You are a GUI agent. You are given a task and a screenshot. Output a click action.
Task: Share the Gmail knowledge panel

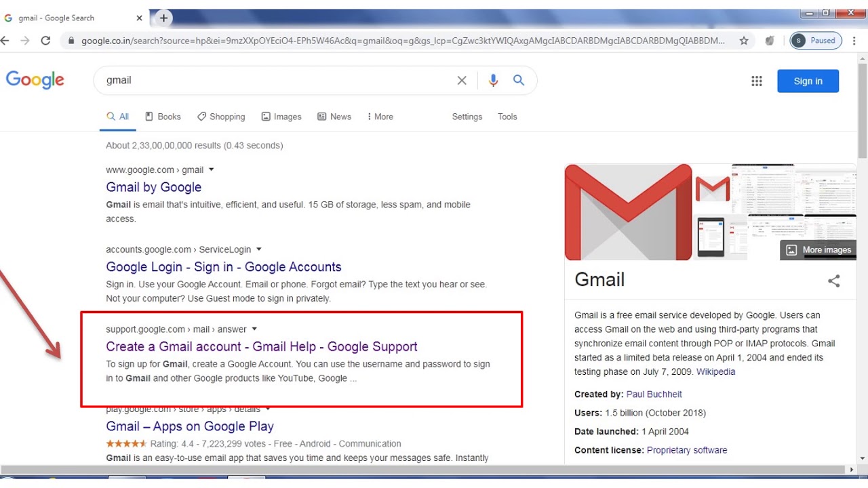pos(834,281)
